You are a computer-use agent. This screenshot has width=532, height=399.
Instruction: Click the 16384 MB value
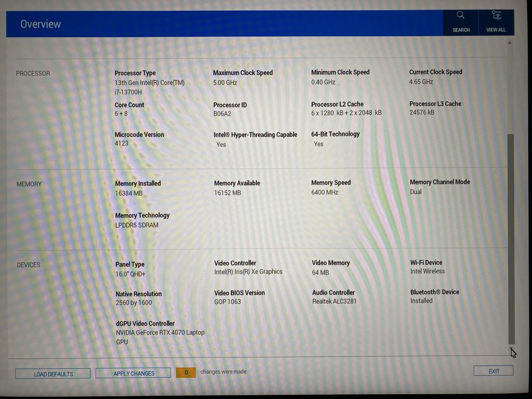[129, 194]
